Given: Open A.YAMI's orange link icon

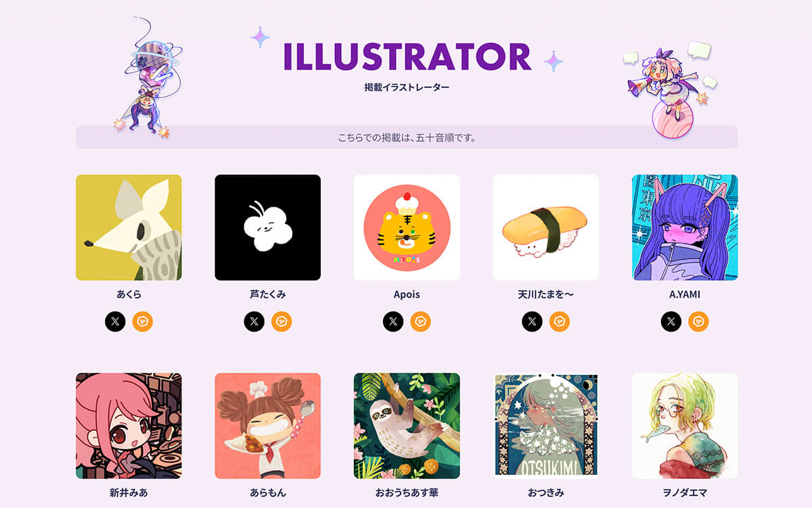Looking at the screenshot, I should tap(699, 321).
